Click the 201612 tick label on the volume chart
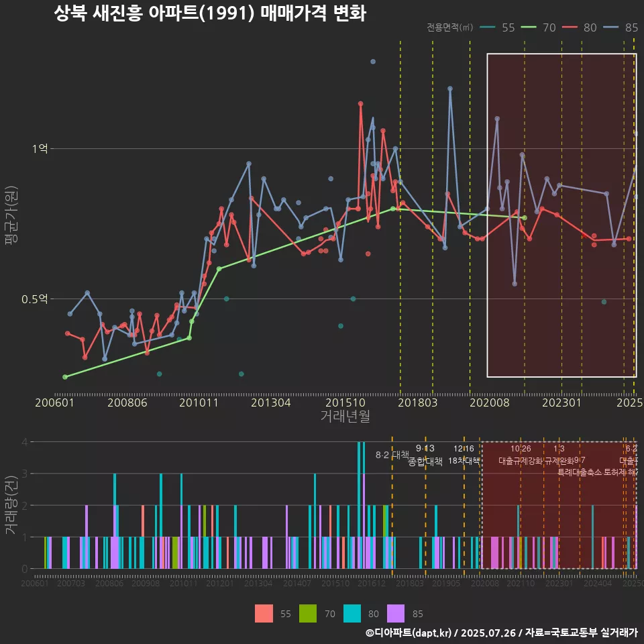The image size is (644, 644). (x=371, y=583)
